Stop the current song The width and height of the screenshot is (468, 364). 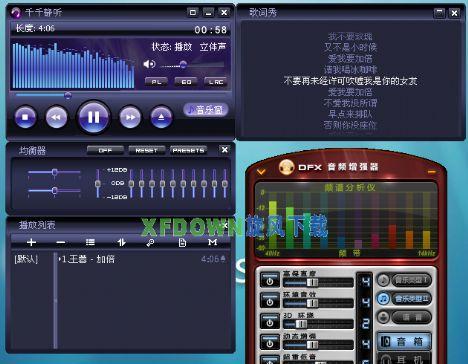25,117
